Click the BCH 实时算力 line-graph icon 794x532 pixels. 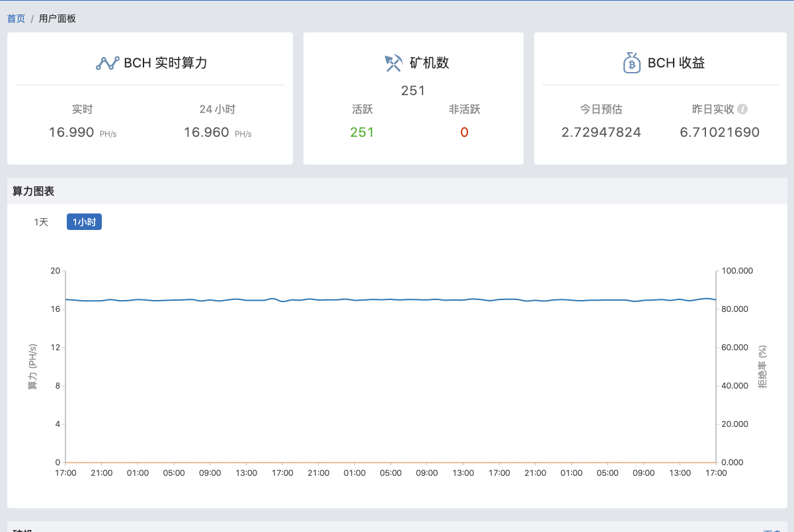107,63
